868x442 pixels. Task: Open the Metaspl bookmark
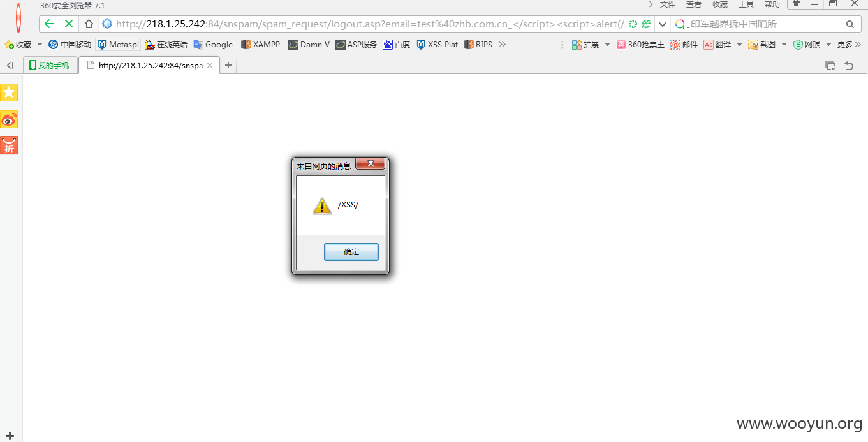[x=118, y=45]
